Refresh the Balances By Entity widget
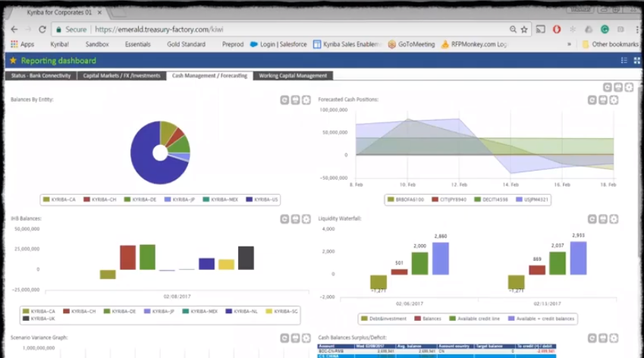644x358 pixels. pos(284,100)
